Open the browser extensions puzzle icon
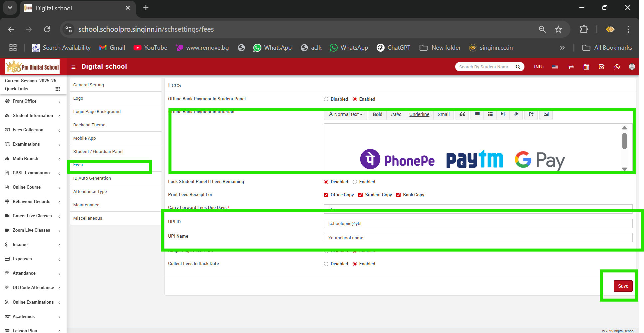The image size is (644, 333). tap(584, 29)
